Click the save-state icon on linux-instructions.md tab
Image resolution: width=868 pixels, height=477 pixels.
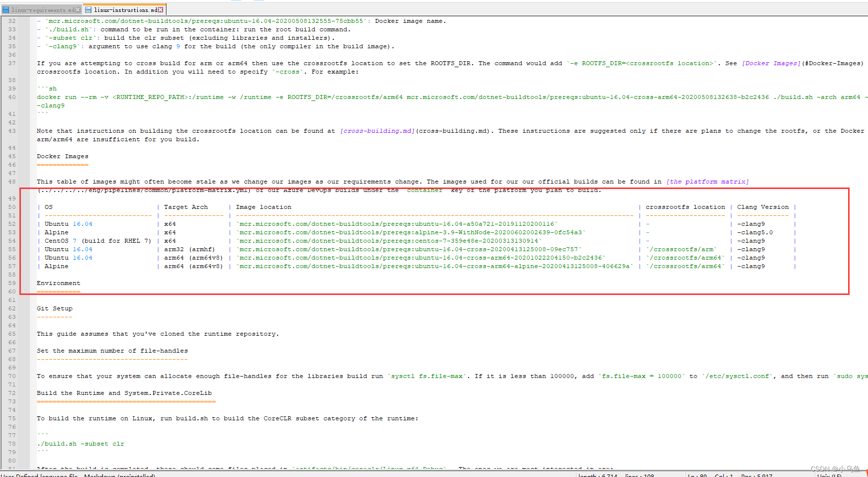click(88, 9)
